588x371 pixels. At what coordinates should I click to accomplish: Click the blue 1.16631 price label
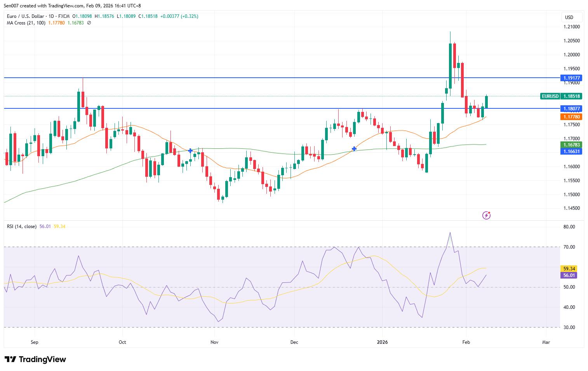click(571, 152)
